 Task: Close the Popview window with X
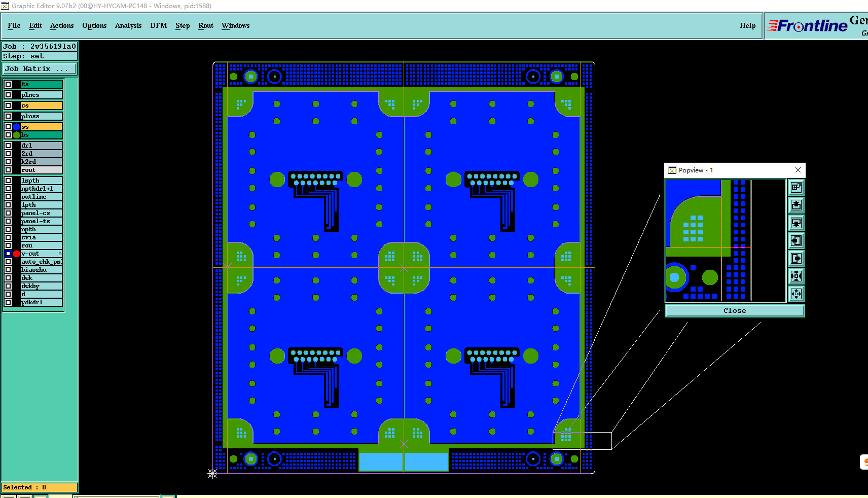point(798,170)
